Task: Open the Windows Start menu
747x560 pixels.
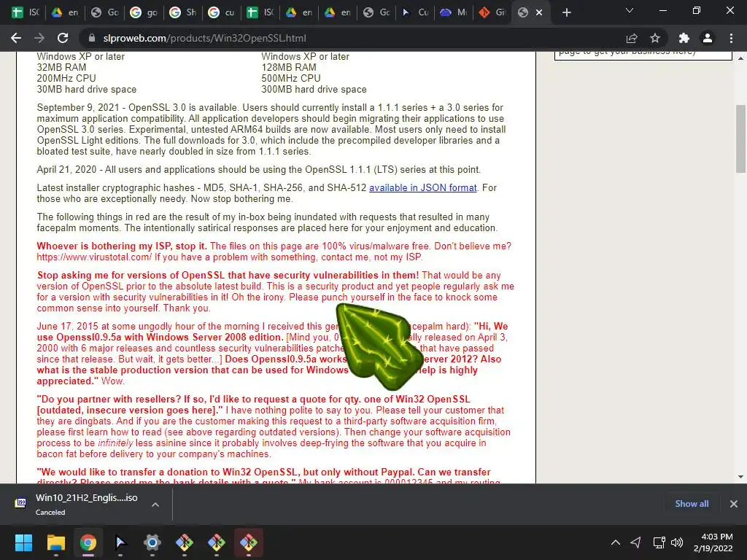Action: [x=23, y=542]
